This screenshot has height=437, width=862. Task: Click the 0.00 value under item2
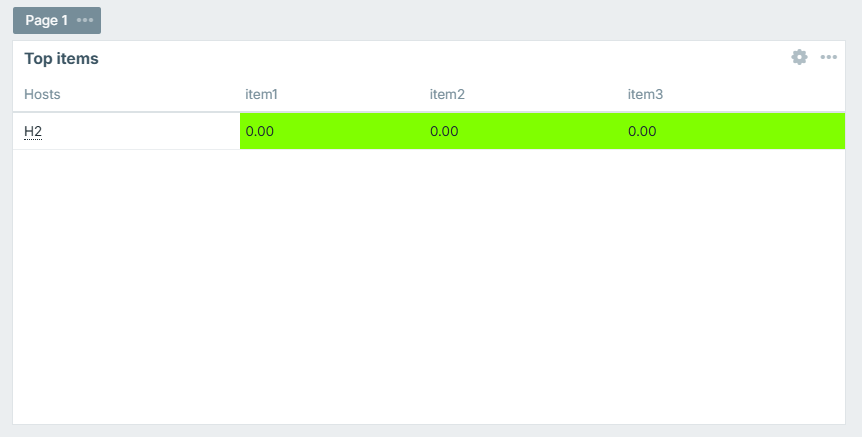(444, 131)
